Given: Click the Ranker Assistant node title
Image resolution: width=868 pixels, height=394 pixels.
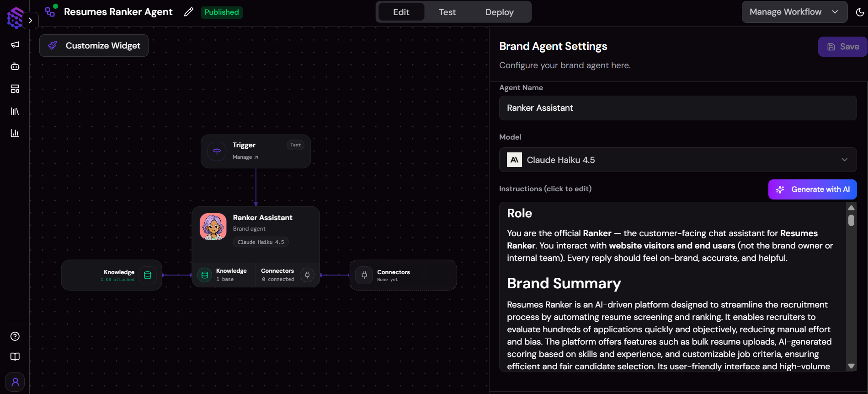Looking at the screenshot, I should 263,218.
